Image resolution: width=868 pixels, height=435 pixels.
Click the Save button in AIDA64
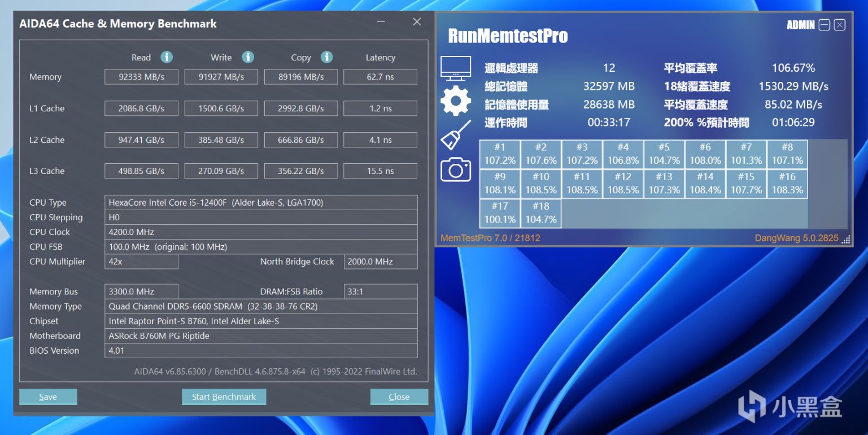tap(48, 397)
